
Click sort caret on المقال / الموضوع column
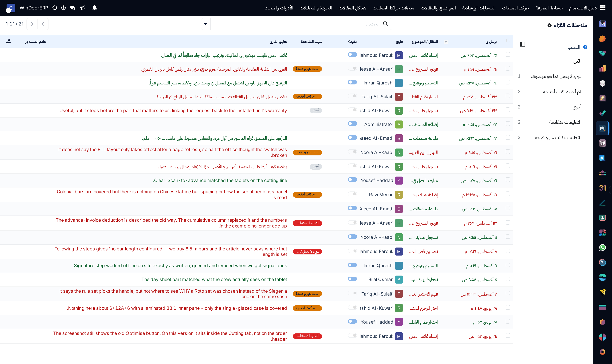(446, 42)
